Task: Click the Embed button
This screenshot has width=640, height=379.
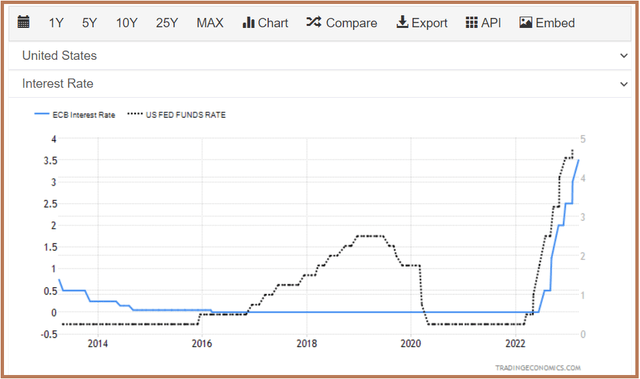Action: tap(547, 23)
